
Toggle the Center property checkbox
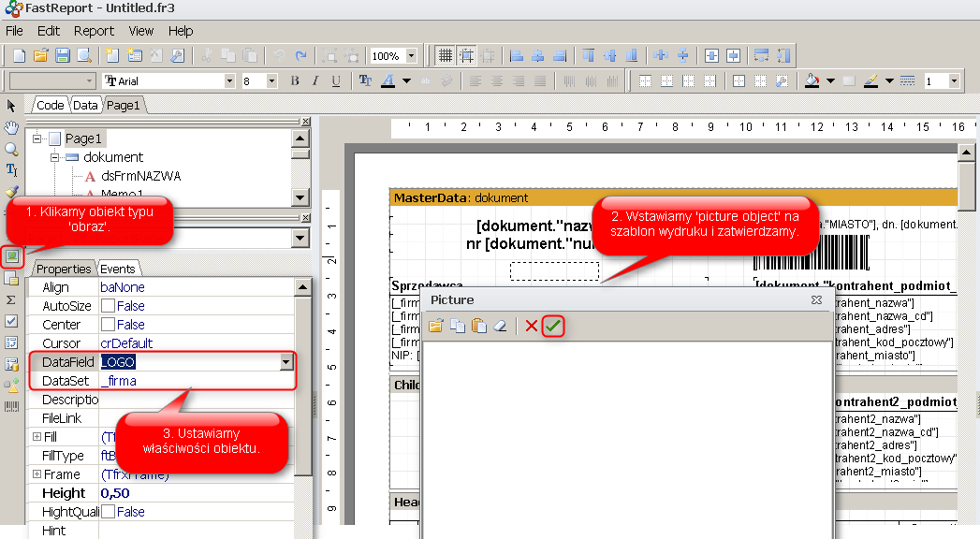[x=108, y=325]
